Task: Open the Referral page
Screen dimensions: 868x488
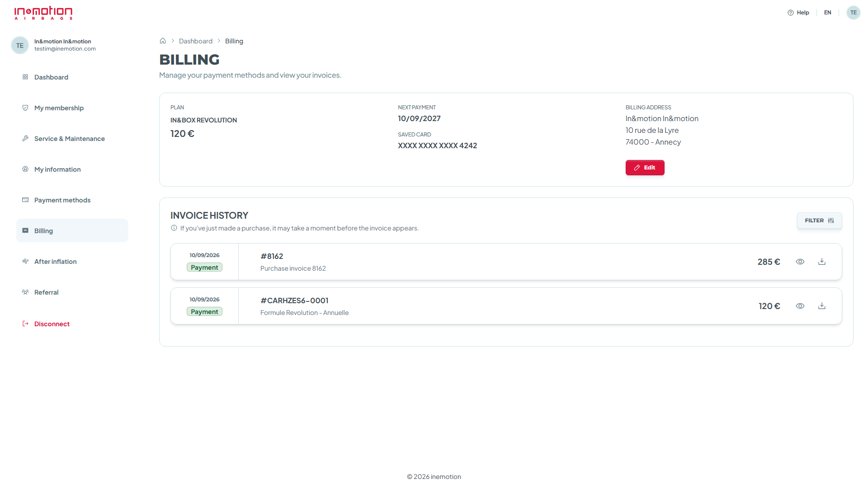Action: click(x=72, y=292)
